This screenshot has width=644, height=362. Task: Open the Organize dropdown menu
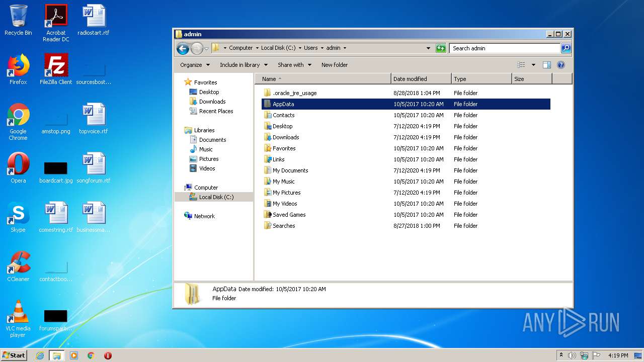point(194,65)
